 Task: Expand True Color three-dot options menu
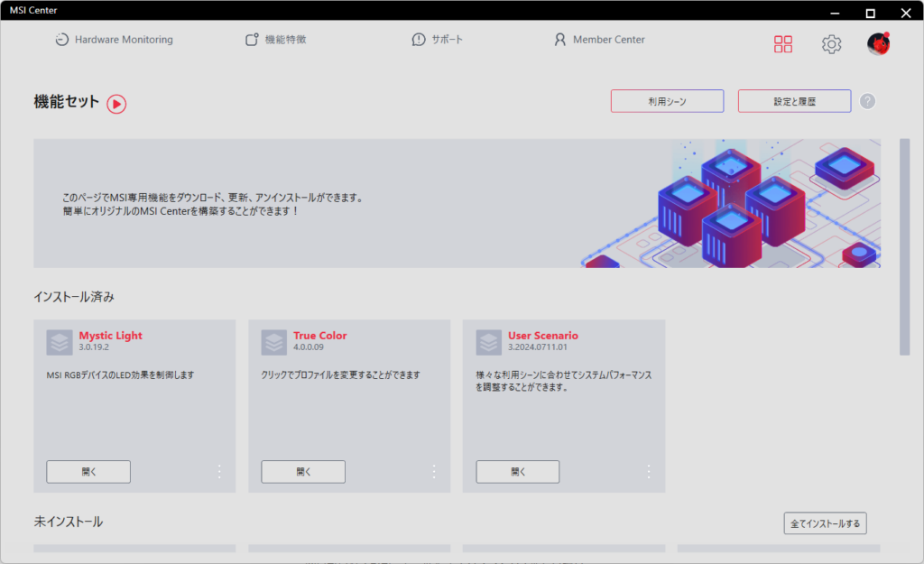tap(433, 471)
